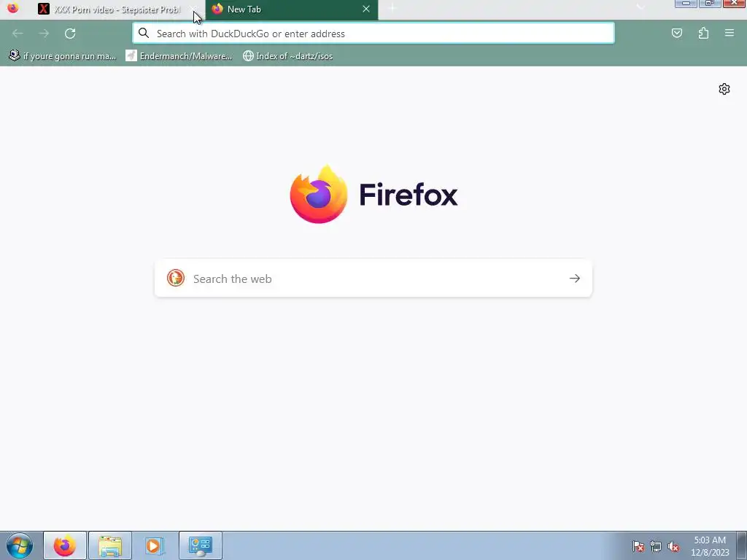Switch to the first tab with the X favicon

click(x=117, y=9)
